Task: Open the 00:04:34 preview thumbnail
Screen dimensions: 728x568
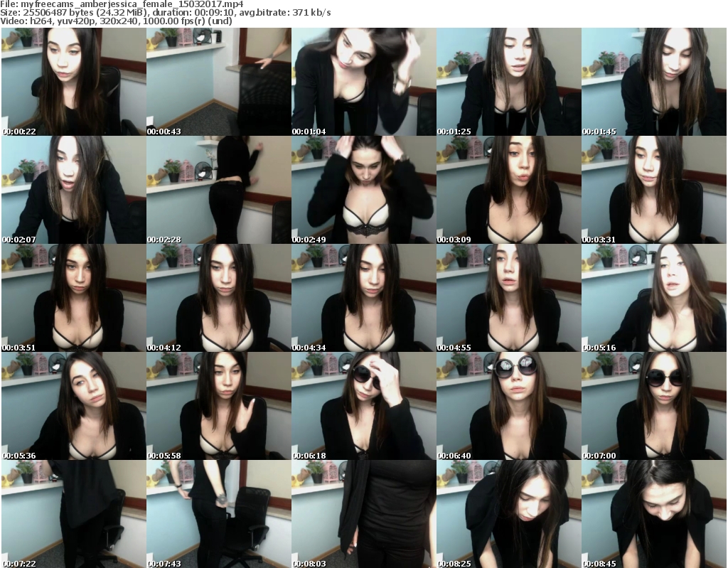Action: (x=363, y=298)
